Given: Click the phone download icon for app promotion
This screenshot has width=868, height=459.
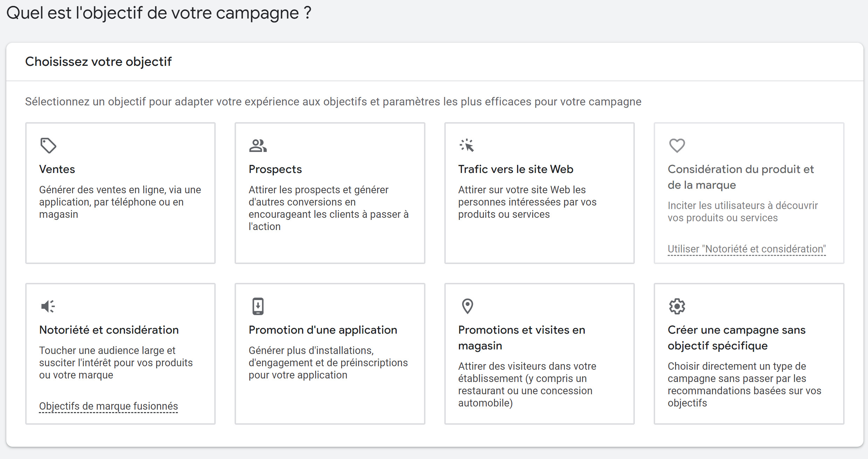Looking at the screenshot, I should (x=258, y=306).
